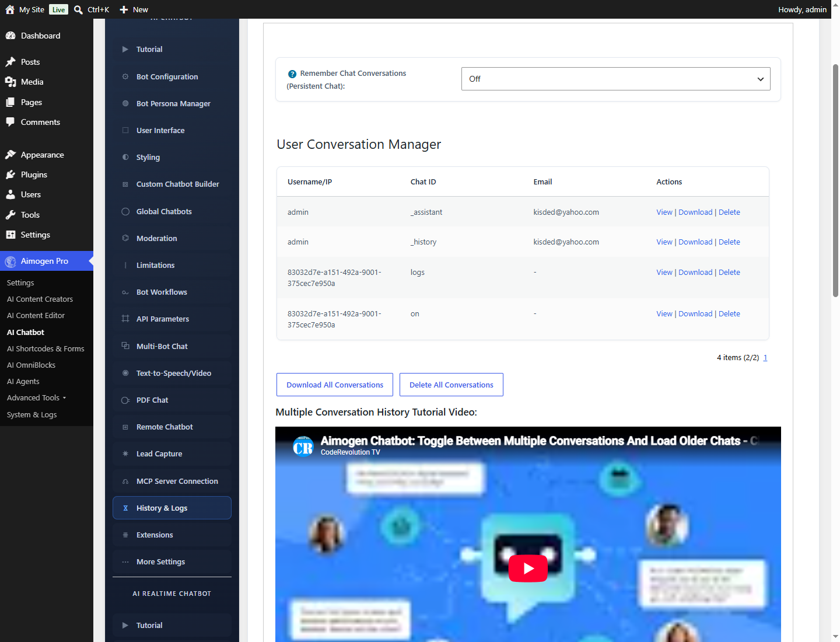Open MCP Server Connection section
The width and height of the screenshot is (840, 642).
172,481
